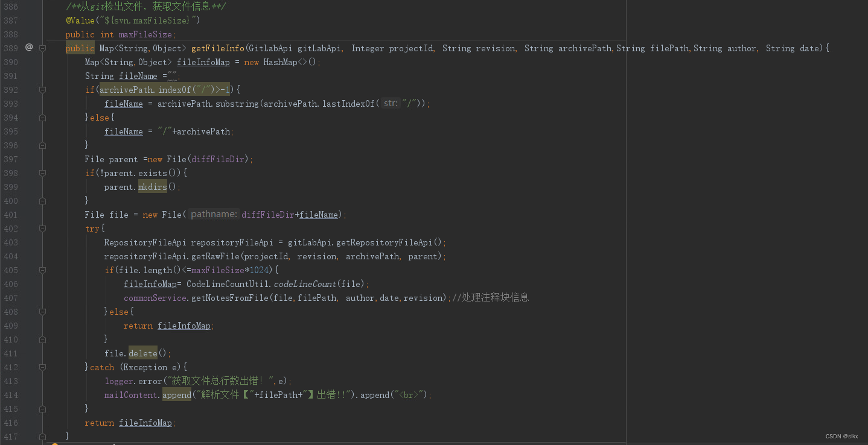Screen dimensions: 868x445
Task: Click the Chinese comment on line 386
Action: coord(146,7)
